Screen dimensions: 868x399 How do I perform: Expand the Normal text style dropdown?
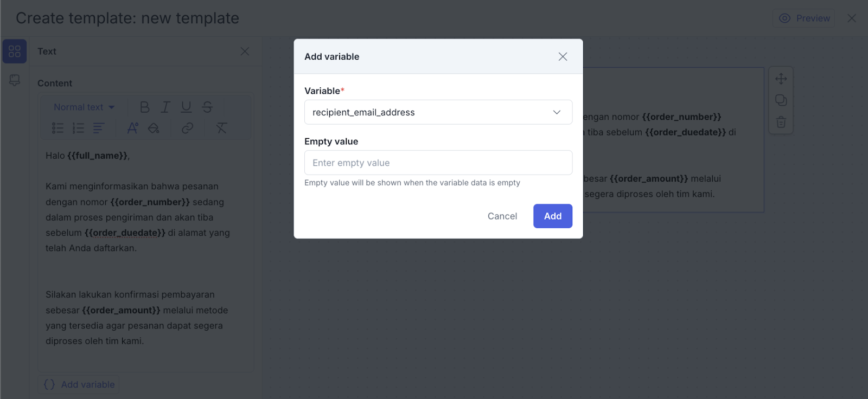pyautogui.click(x=84, y=107)
